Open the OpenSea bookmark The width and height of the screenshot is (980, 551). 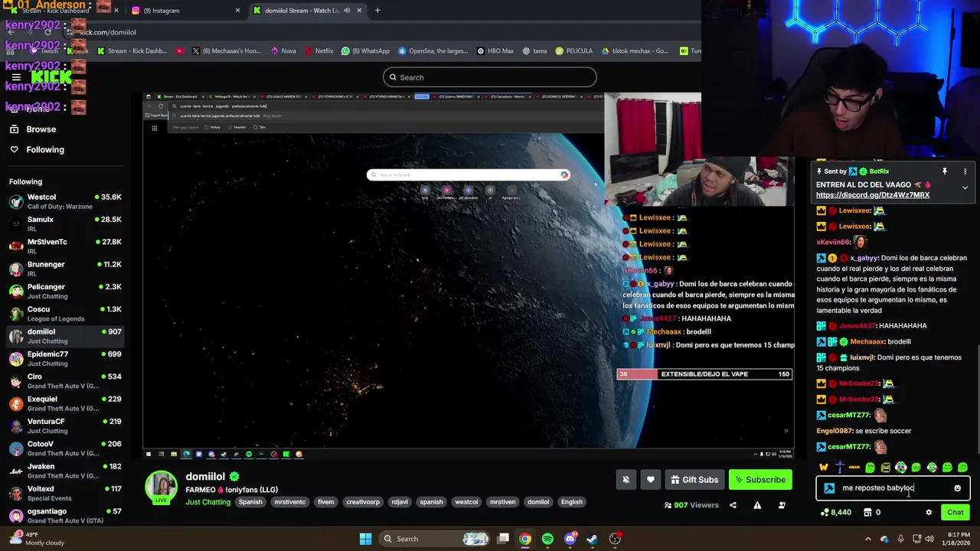coord(433,51)
